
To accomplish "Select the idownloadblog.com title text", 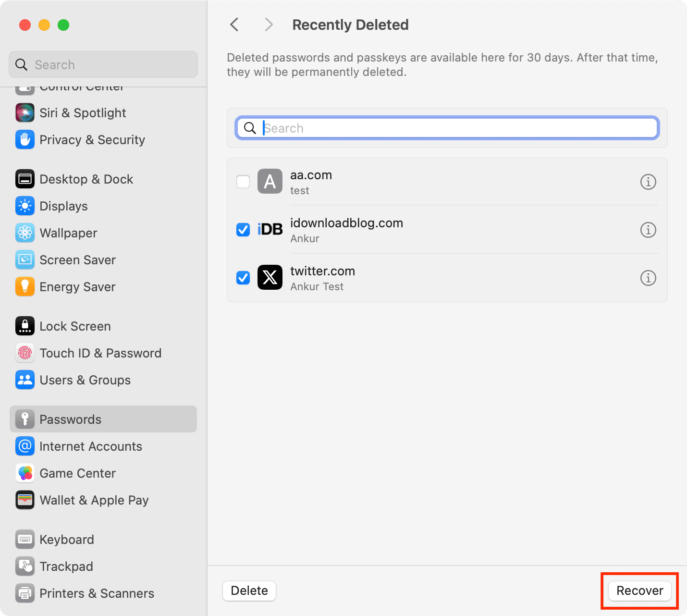I will tap(347, 223).
